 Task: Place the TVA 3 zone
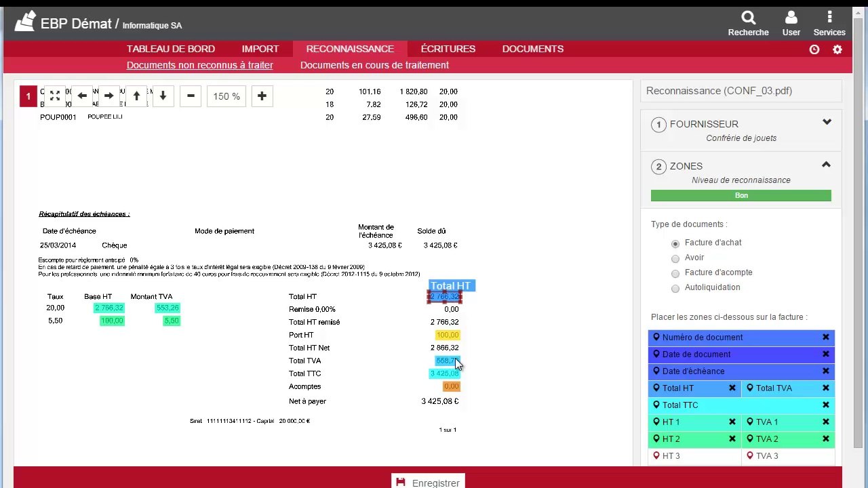(x=788, y=456)
